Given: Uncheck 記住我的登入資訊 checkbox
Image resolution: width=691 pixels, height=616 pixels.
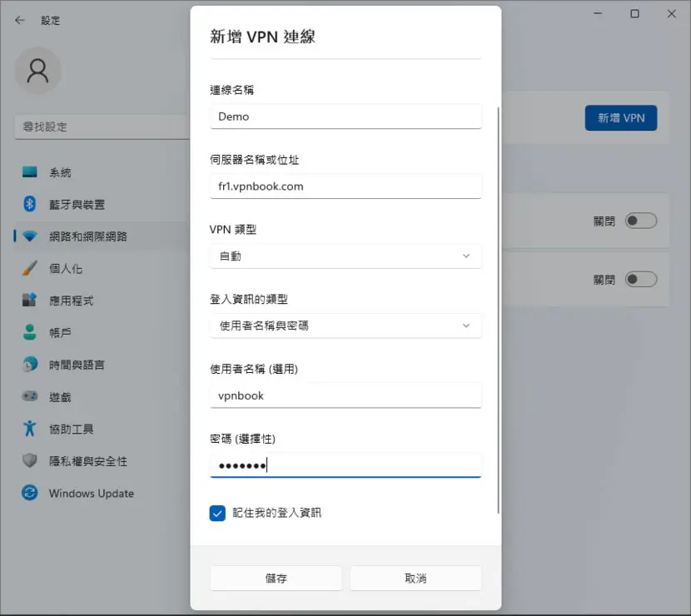Looking at the screenshot, I should 217,513.
